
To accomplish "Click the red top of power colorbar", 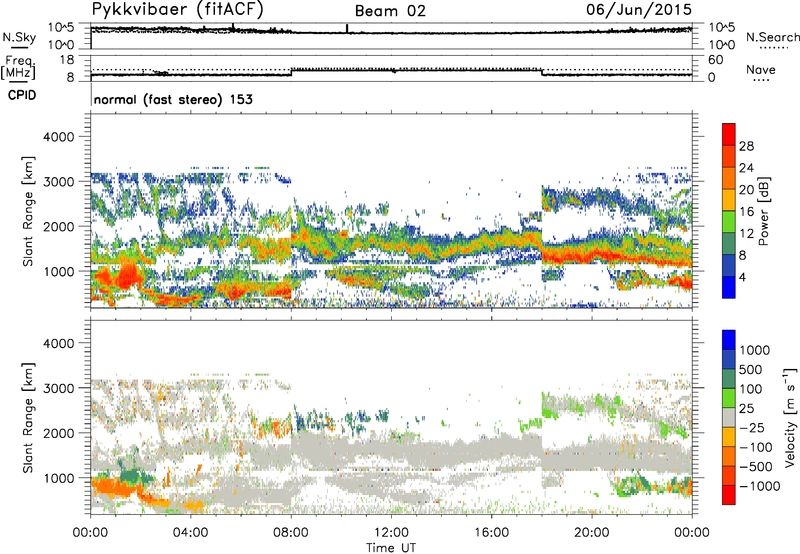I will (x=729, y=134).
